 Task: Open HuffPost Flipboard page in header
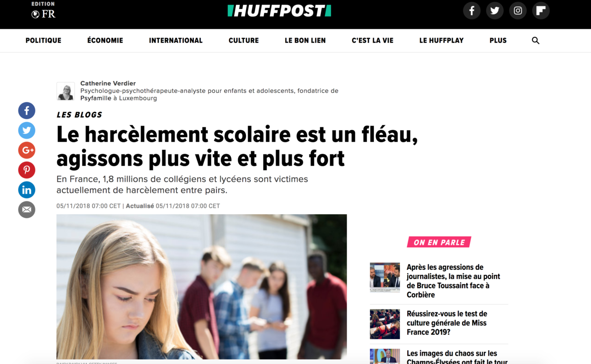tap(541, 11)
